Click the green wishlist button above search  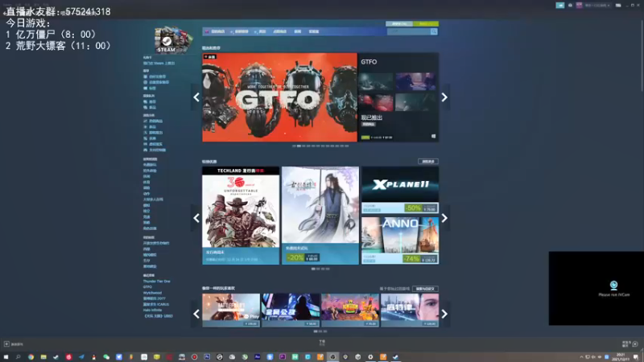point(426,24)
